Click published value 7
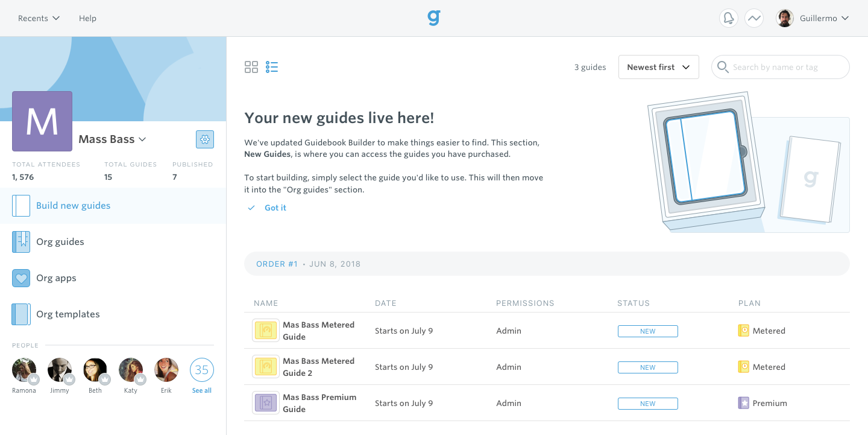 pos(175,177)
